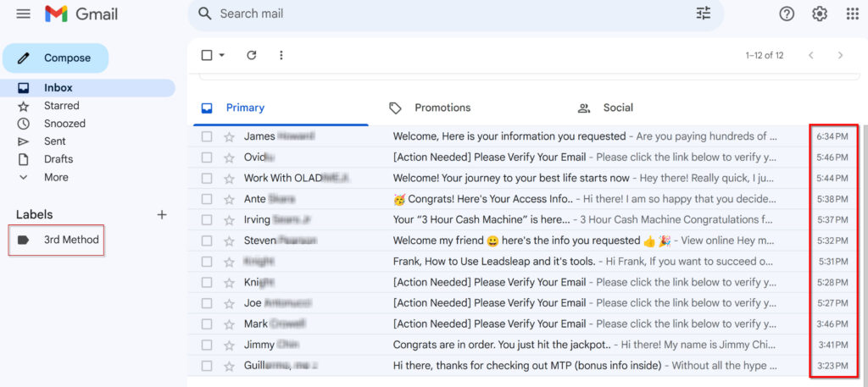Expand the More section in sidebar
This screenshot has height=387, width=868.
[56, 177]
